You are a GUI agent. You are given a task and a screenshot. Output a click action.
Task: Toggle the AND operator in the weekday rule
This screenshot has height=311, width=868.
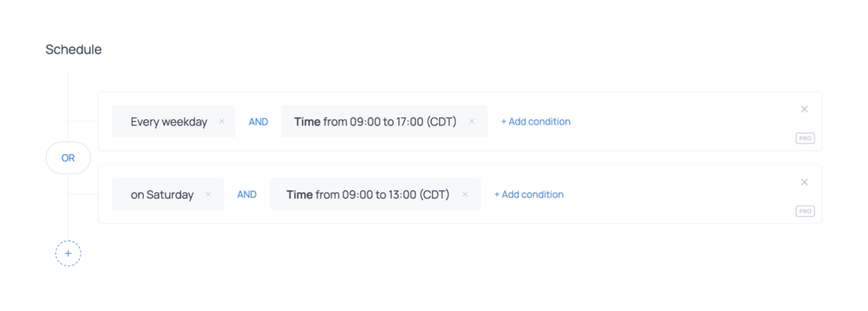tap(258, 122)
